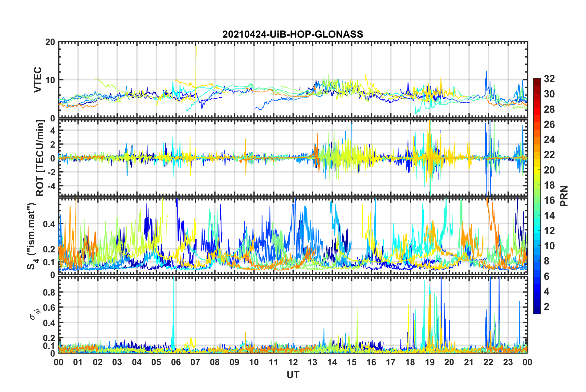
Task: Select the UT axis tick labeled 23
Action: click(508, 362)
